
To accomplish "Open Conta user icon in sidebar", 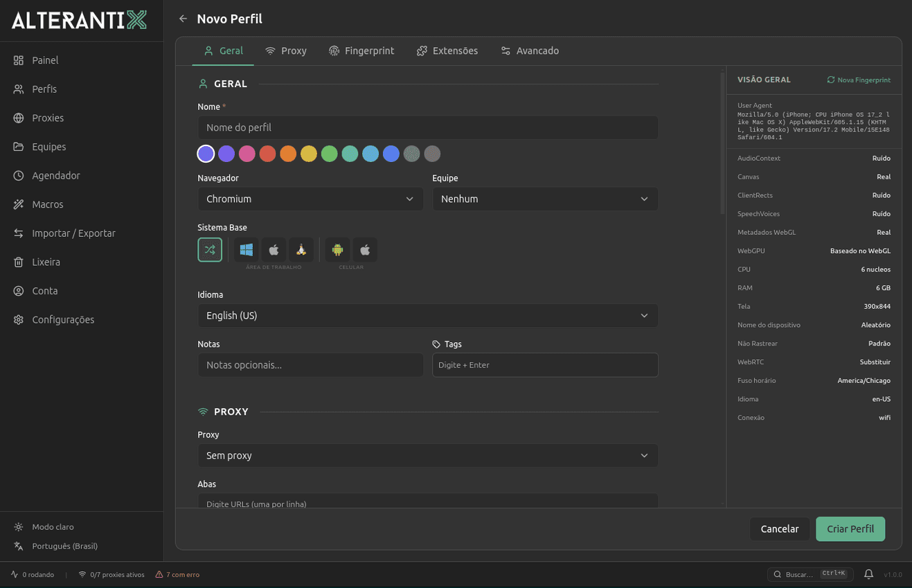I will point(19,291).
